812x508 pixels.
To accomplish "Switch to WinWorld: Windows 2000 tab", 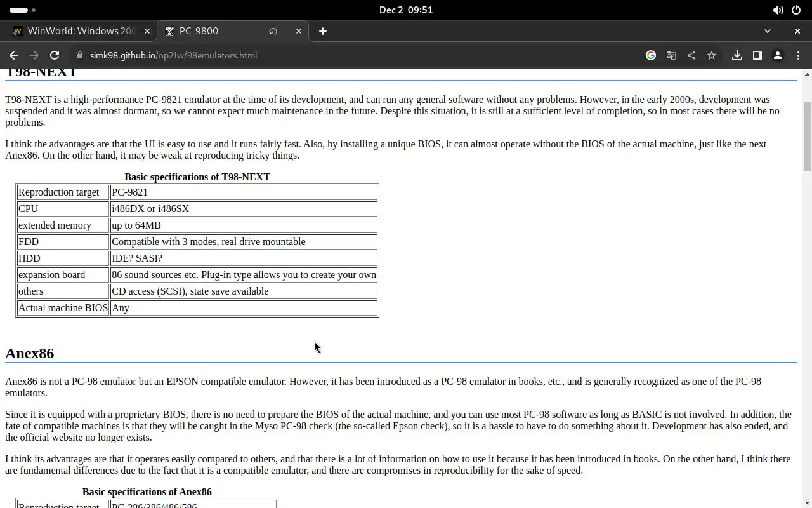I will pyautogui.click(x=81, y=30).
